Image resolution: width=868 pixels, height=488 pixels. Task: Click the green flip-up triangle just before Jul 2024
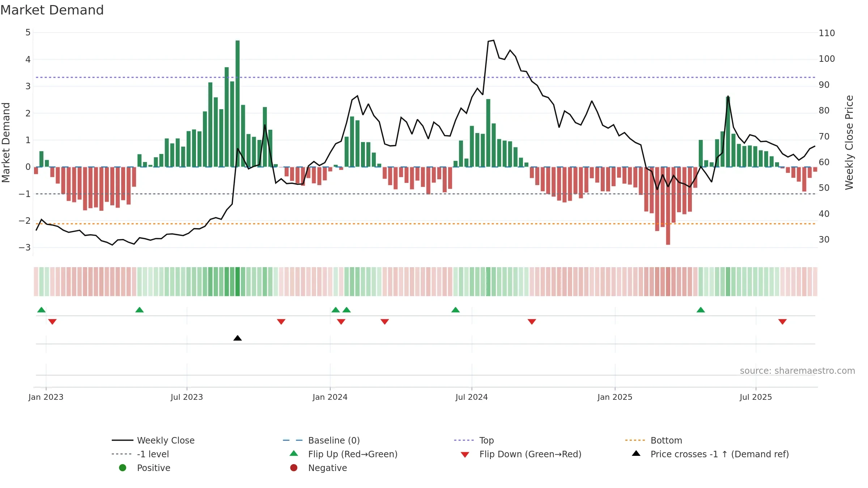[456, 310]
